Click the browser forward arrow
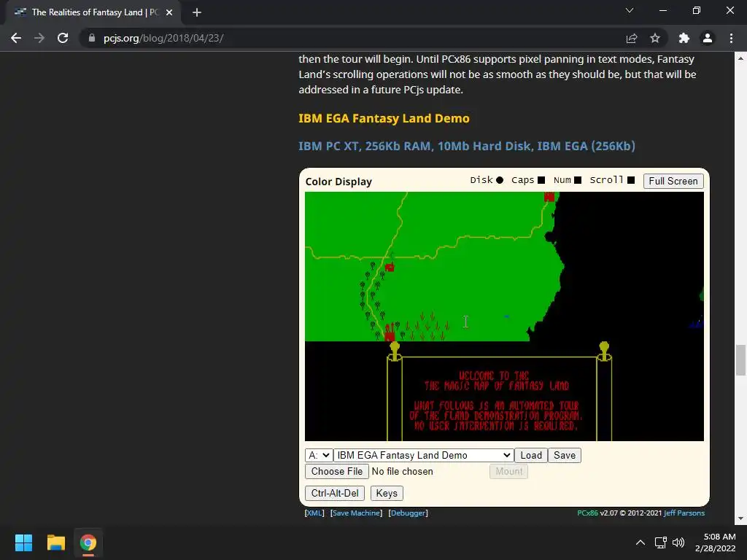This screenshot has width=747, height=560. point(39,38)
